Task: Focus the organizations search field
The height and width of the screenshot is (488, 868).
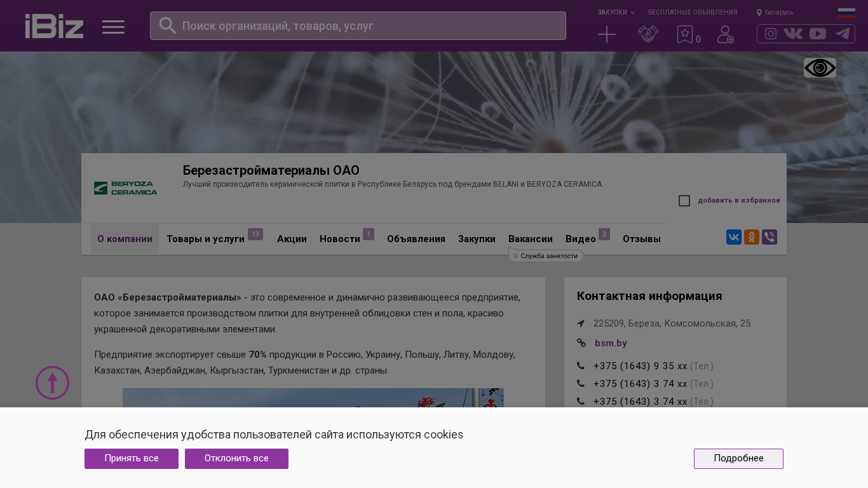Action: [x=358, y=25]
